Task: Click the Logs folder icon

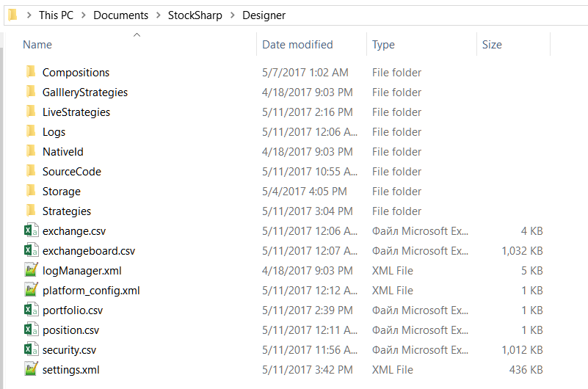Action: click(x=31, y=131)
